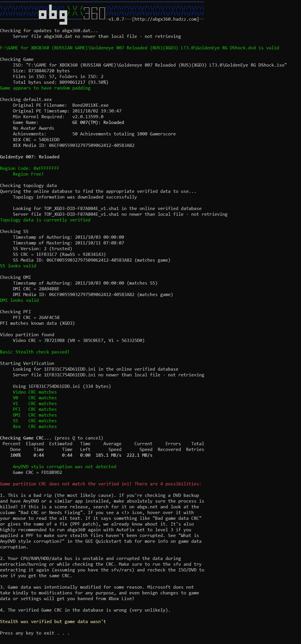The width and height of the screenshot is (301, 644).
Task: Click the green "SS looks valid" line
Action: tap(18, 266)
